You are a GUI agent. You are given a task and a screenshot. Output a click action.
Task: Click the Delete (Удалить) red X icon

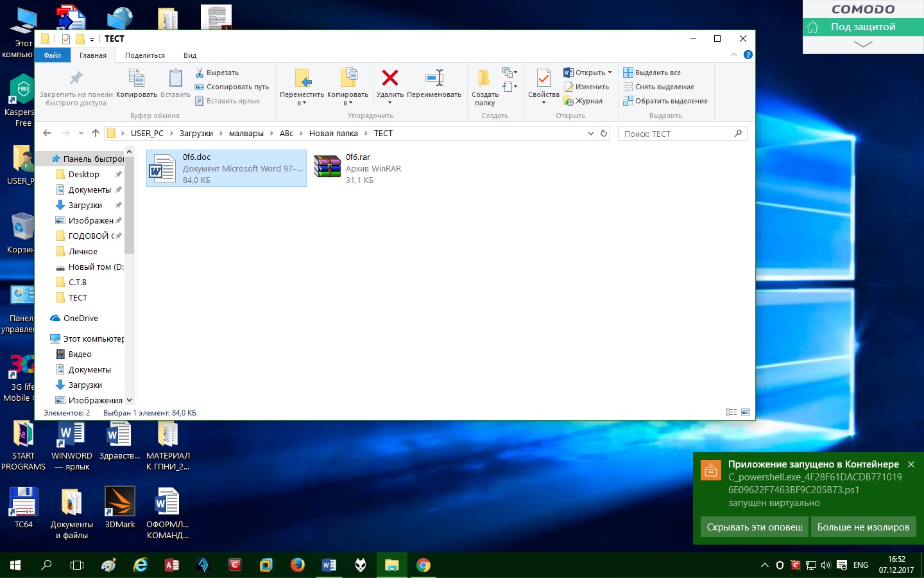coord(389,78)
